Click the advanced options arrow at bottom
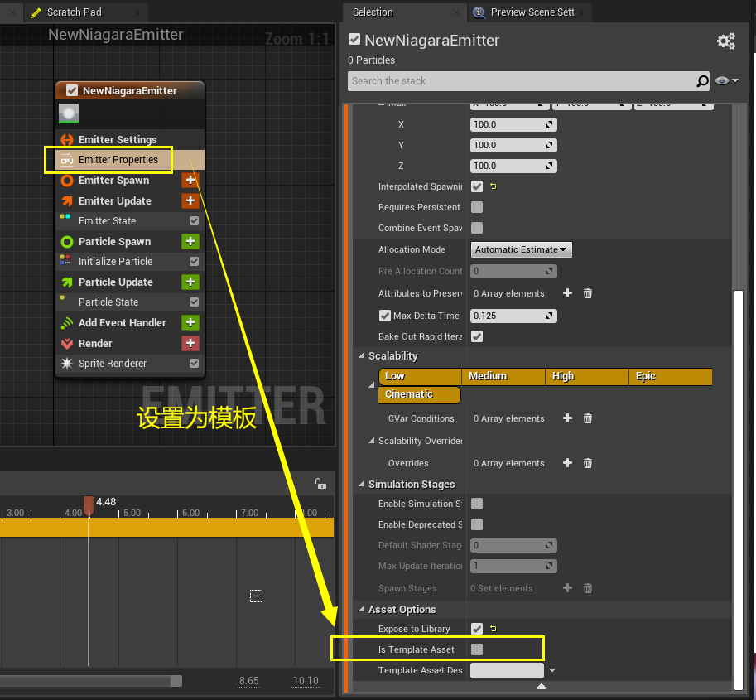 [542, 686]
